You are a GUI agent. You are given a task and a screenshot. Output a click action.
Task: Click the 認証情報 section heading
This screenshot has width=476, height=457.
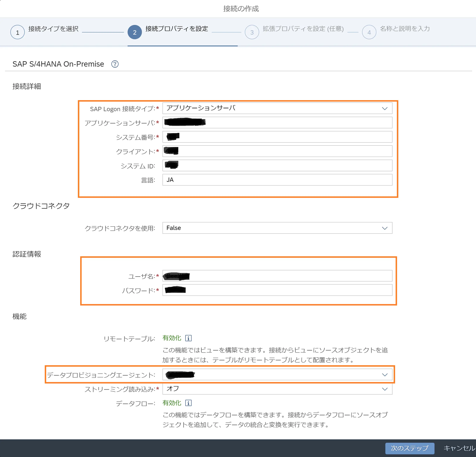point(27,254)
